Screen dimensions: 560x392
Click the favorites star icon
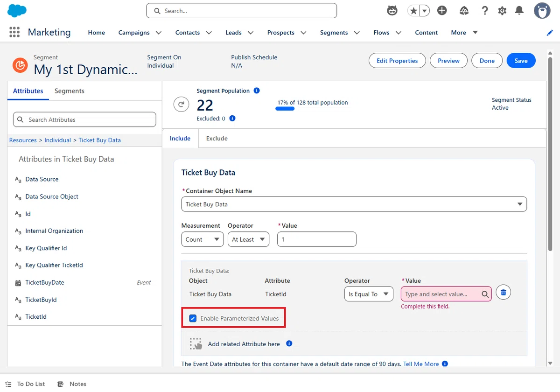413,11
